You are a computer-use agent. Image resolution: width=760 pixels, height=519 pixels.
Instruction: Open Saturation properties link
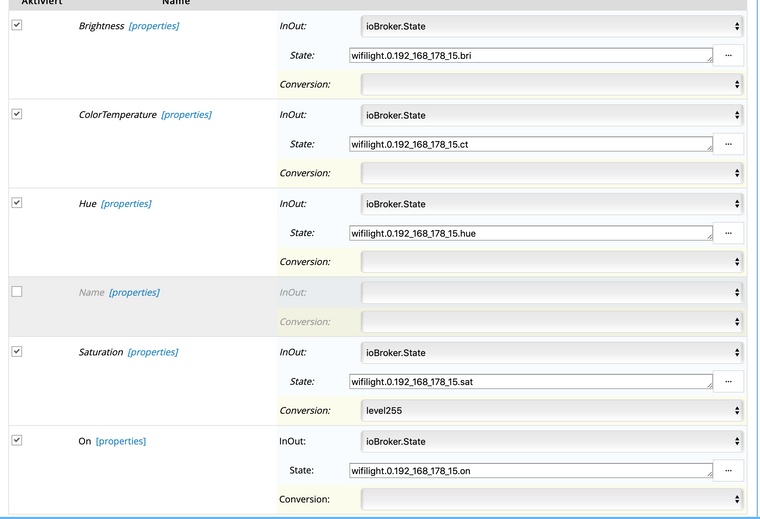click(153, 352)
